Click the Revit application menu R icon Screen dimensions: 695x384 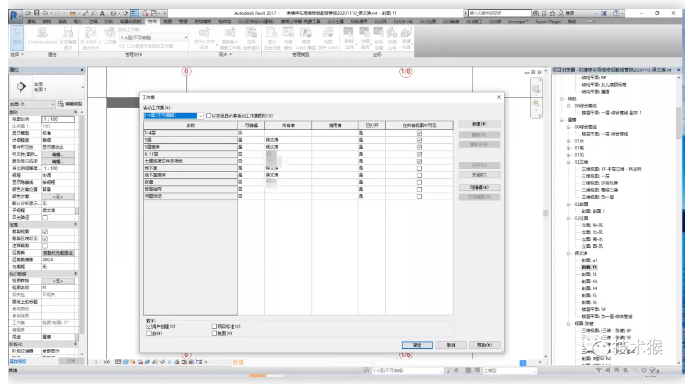click(15, 16)
